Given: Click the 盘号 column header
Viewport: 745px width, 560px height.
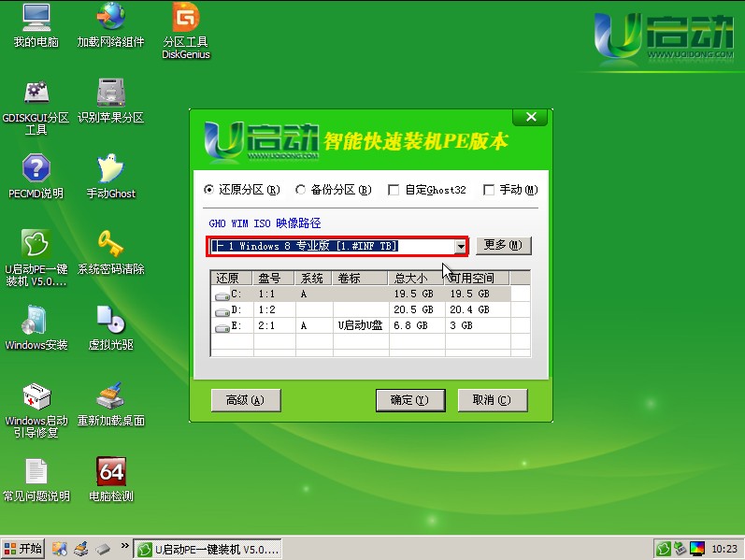Looking at the screenshot, I should [x=274, y=278].
